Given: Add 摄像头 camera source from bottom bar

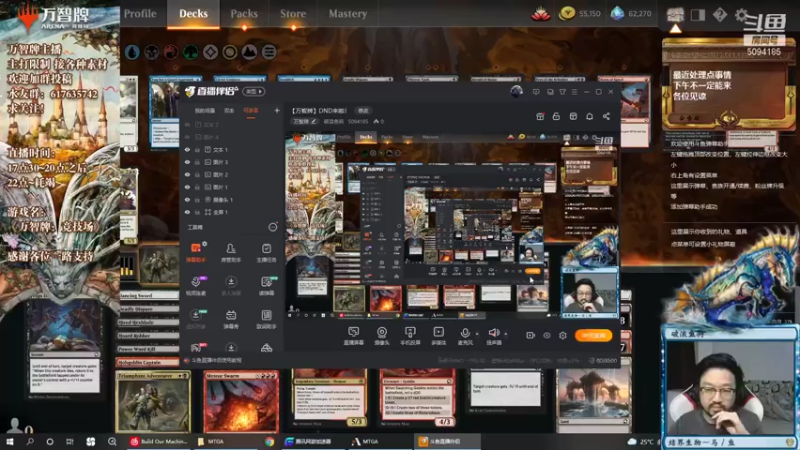Looking at the screenshot, I should [382, 336].
